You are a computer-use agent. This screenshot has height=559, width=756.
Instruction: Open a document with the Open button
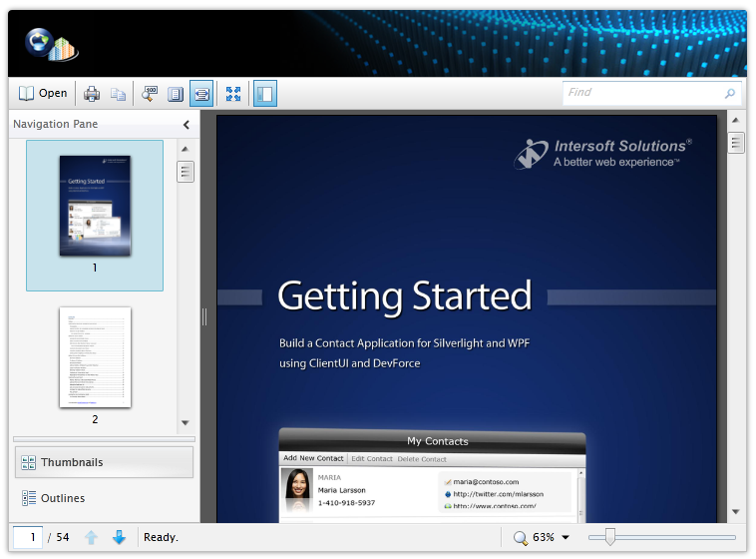pos(43,93)
